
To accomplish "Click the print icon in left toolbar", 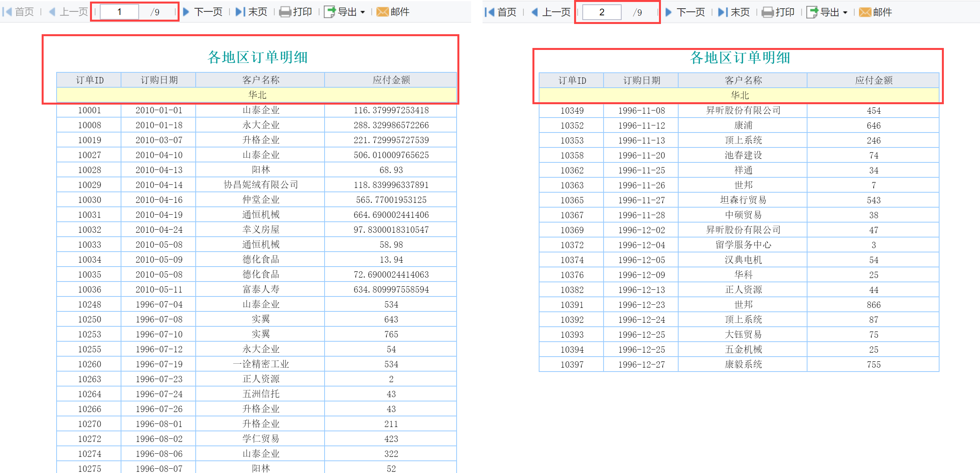I will (285, 12).
